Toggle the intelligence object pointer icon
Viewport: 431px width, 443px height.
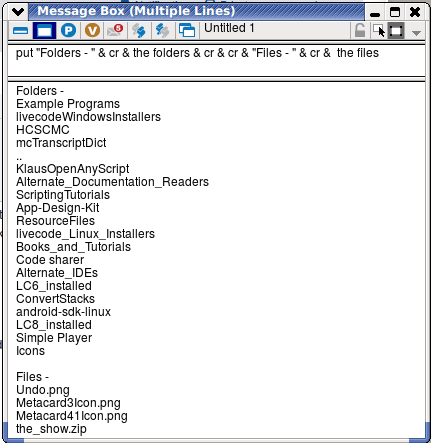pos(379,31)
